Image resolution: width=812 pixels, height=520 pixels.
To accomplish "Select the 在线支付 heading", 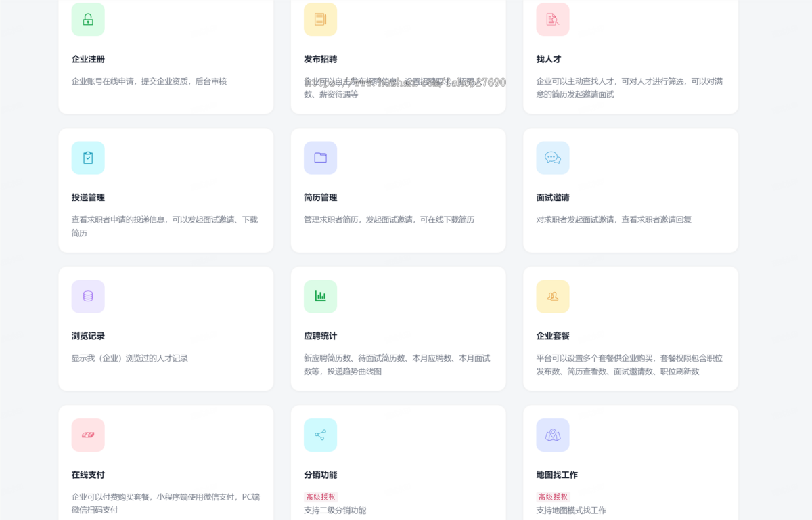I will 88,475.
